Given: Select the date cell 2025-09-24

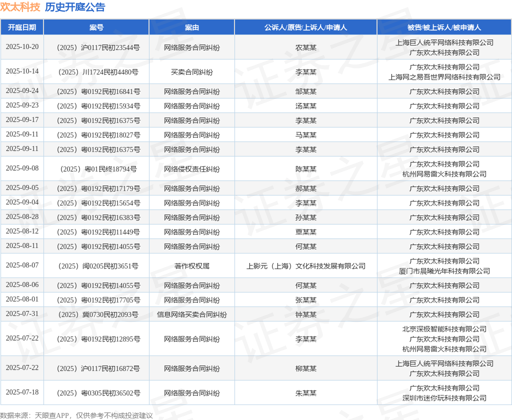Looking at the screenshot, I should click(x=22, y=91).
